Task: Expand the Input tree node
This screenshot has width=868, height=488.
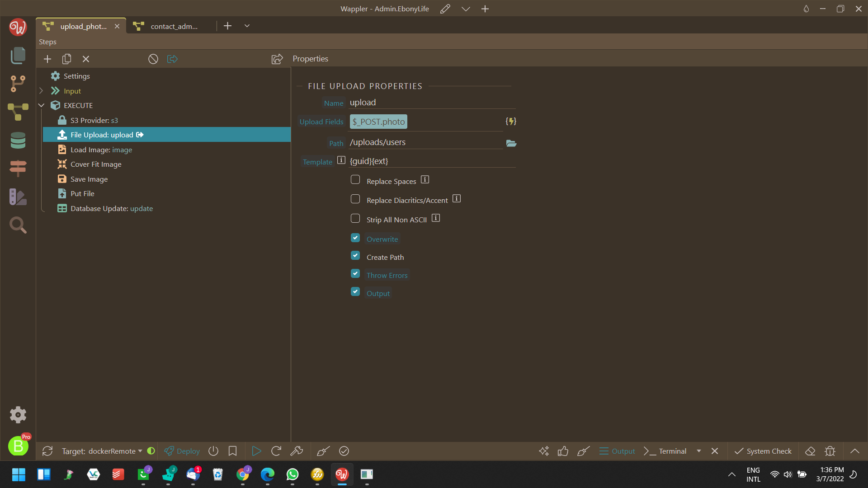Action: coord(41,91)
